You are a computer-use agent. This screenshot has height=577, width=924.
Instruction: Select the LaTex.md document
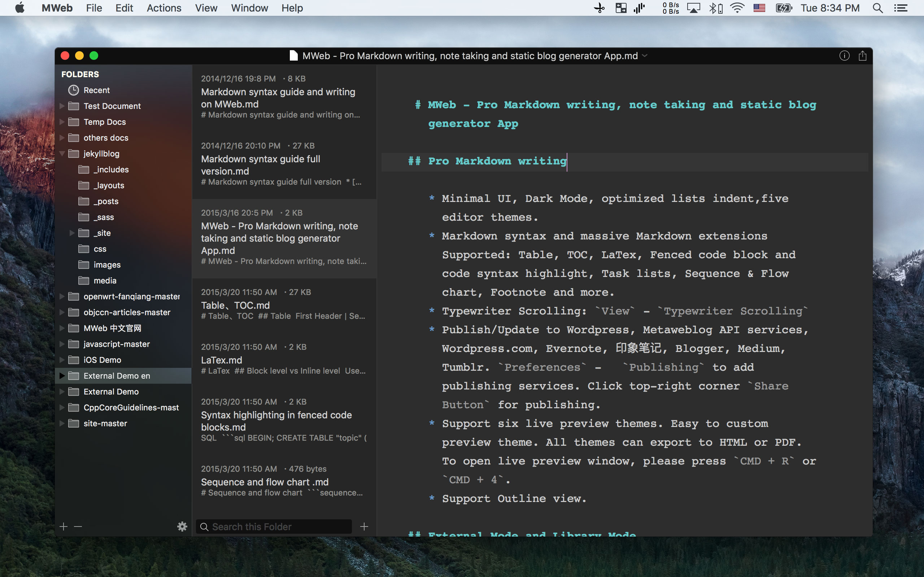coord(283,360)
